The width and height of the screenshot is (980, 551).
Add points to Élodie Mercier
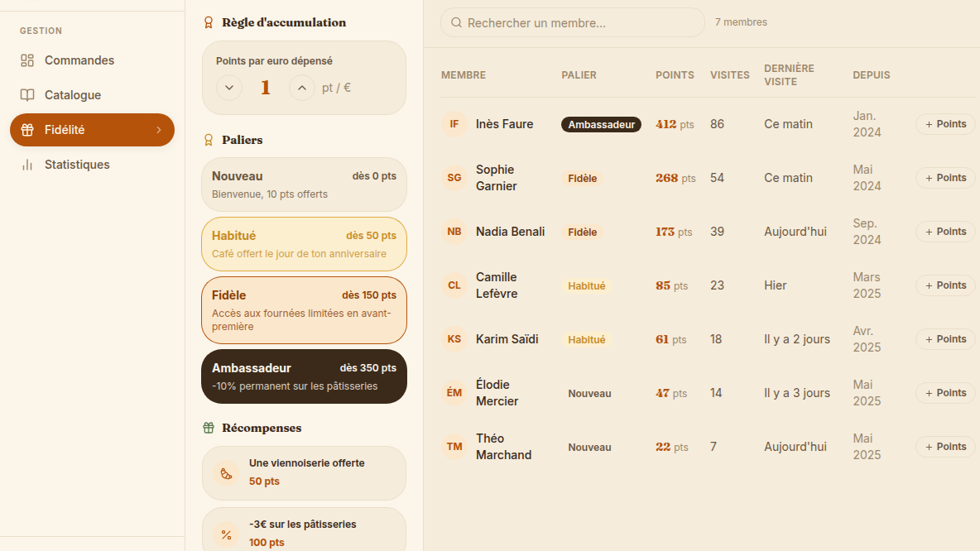[945, 393]
